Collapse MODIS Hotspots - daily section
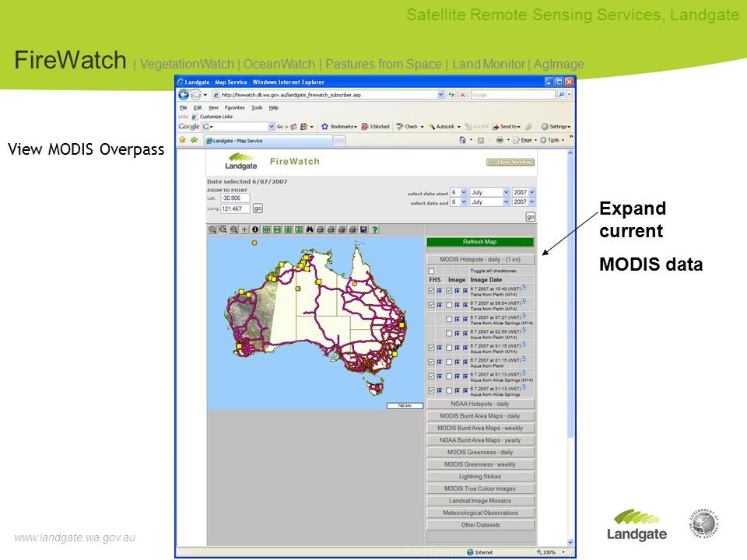 coord(480,260)
